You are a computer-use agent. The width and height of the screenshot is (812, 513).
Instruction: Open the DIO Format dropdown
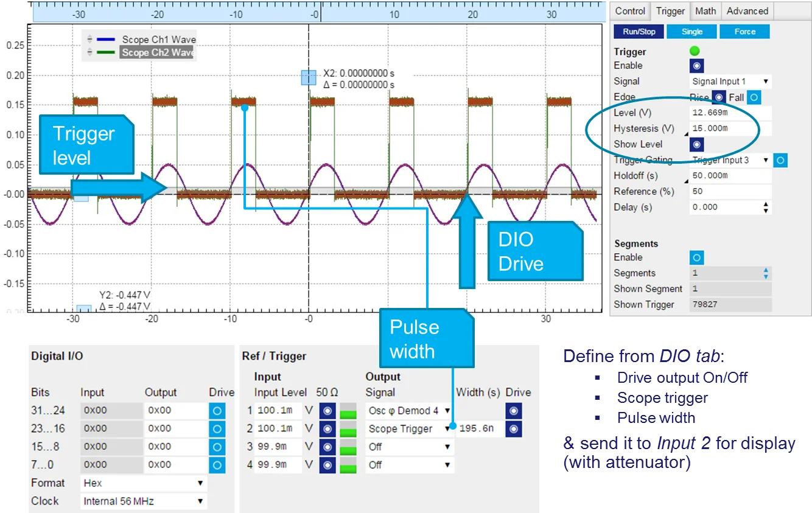point(143,483)
